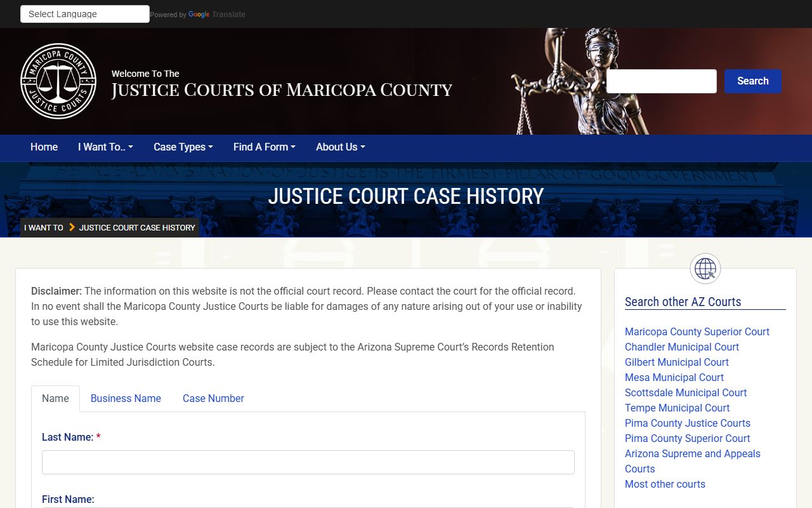Open Gilbert Municipal Court link

[x=677, y=362]
